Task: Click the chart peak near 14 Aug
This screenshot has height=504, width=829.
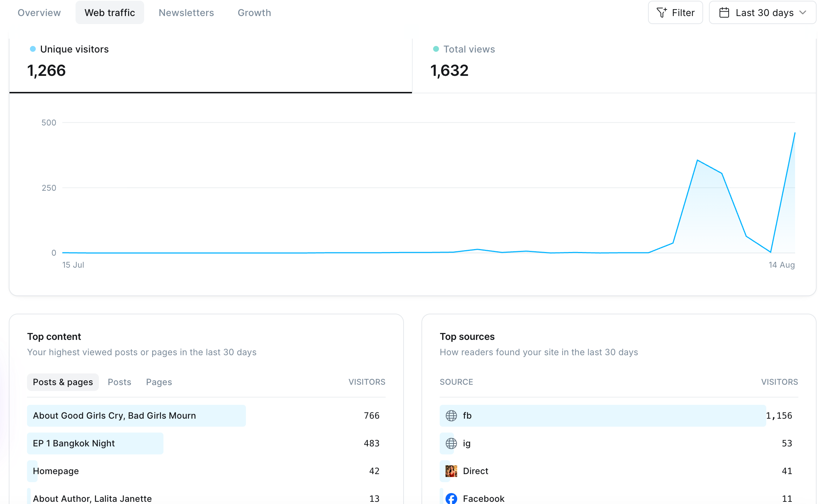Action: point(795,133)
